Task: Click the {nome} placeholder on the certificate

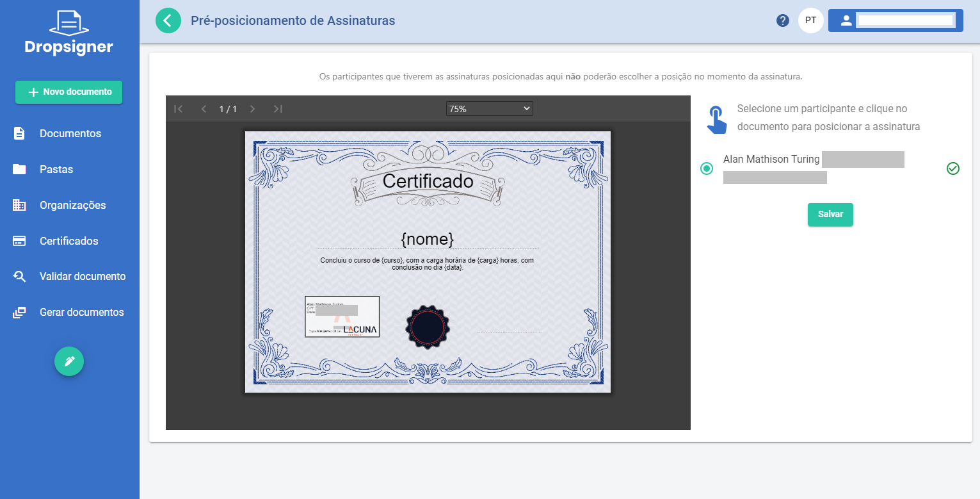Action: (x=428, y=239)
